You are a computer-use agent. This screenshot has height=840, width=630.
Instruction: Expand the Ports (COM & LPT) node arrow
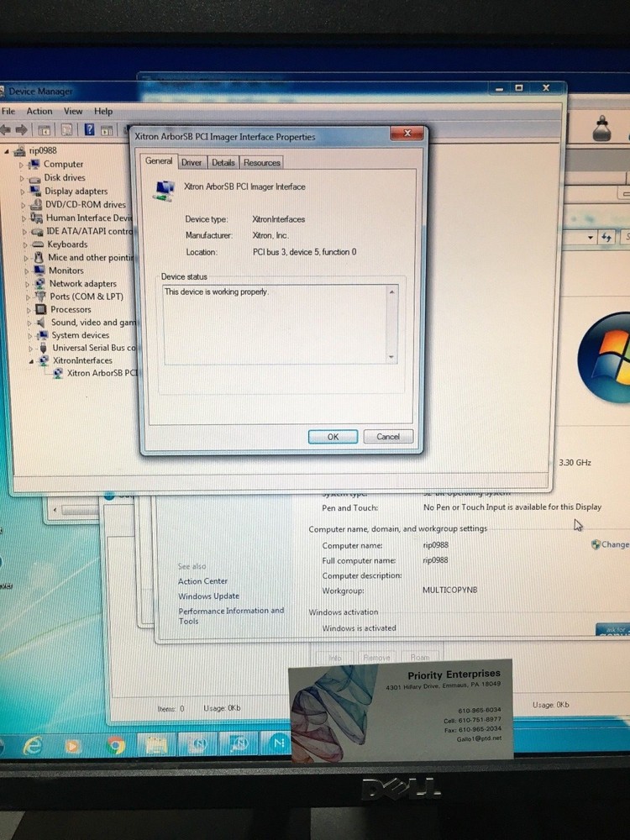click(28, 297)
